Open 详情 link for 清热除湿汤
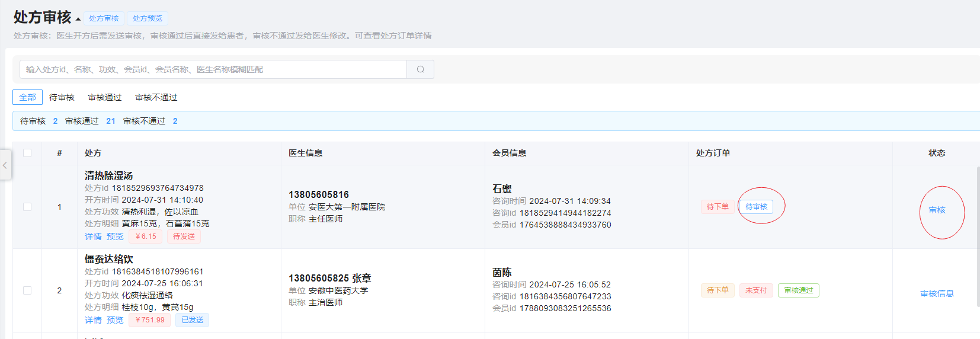 (x=93, y=236)
